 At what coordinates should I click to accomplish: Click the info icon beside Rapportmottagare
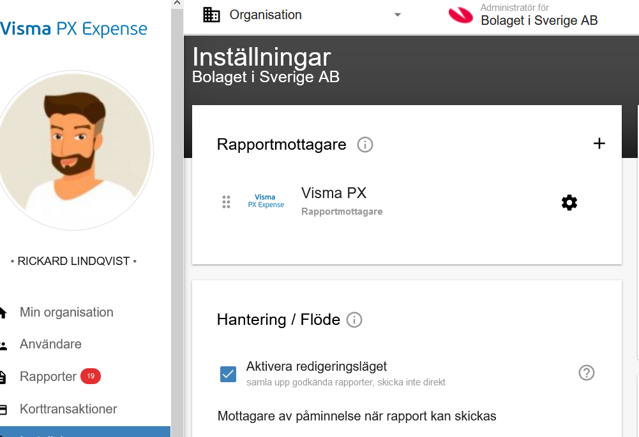click(x=365, y=145)
